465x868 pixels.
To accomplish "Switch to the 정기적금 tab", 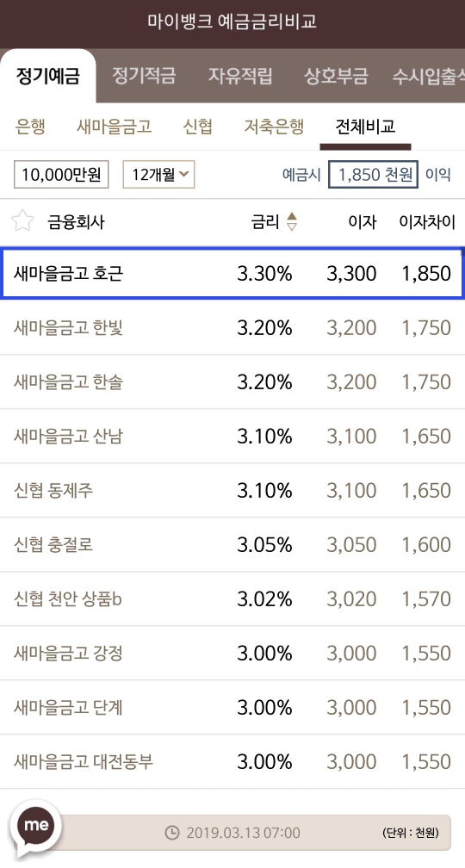I will click(x=144, y=76).
